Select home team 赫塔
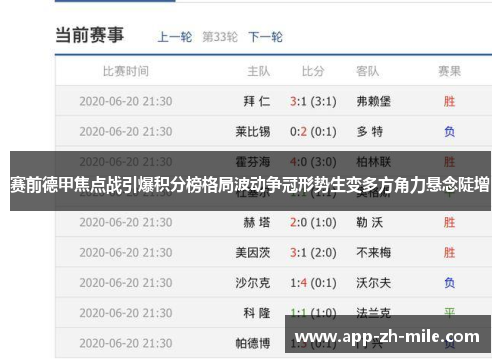The height and width of the screenshot is (362, 500). (x=257, y=222)
